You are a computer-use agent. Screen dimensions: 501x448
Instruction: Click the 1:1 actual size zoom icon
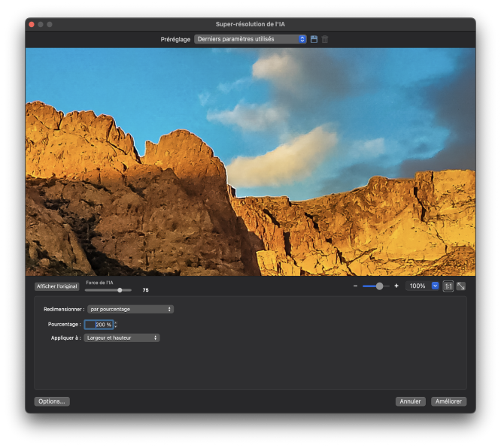tap(448, 286)
